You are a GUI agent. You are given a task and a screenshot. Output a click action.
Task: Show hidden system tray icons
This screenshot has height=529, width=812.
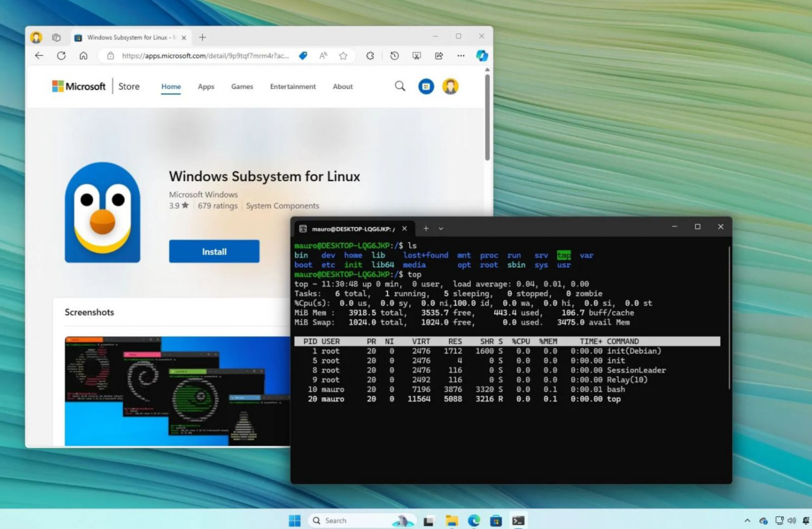(x=747, y=521)
